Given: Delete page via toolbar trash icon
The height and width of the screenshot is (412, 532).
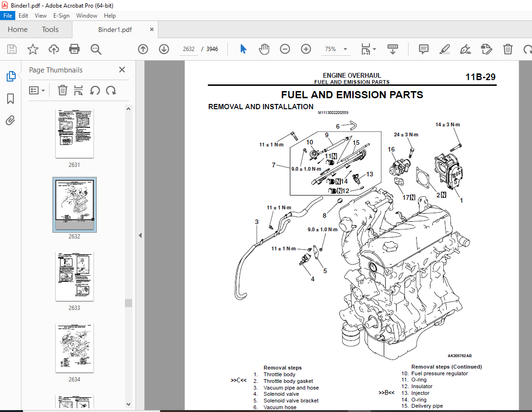Looking at the screenshot, I should tap(508, 49).
